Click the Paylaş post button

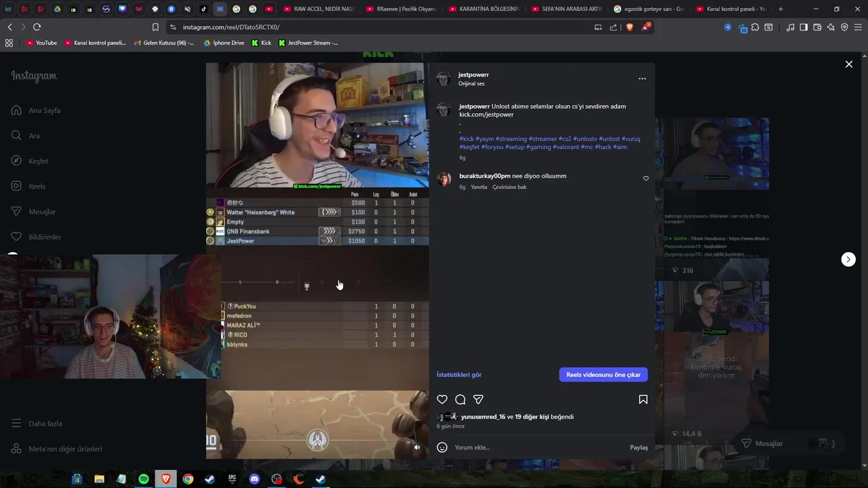639,447
